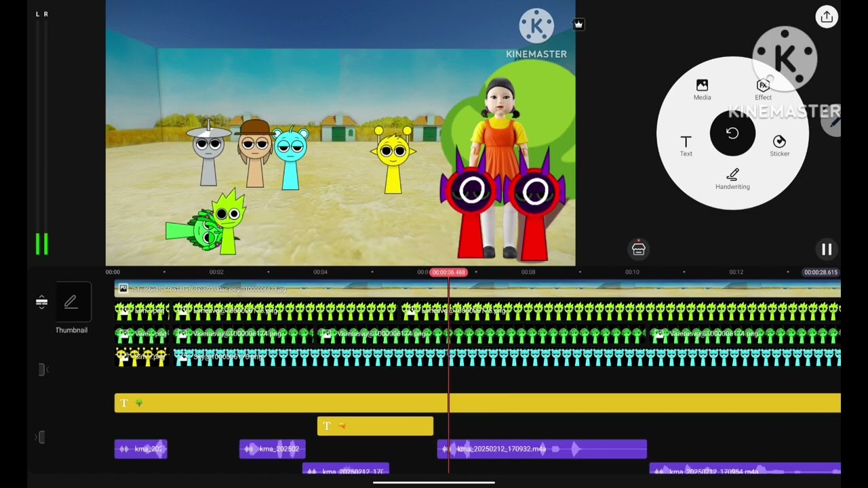Select the background jpeg clip in the timeline
868x488 pixels.
pyautogui.click(x=477, y=289)
